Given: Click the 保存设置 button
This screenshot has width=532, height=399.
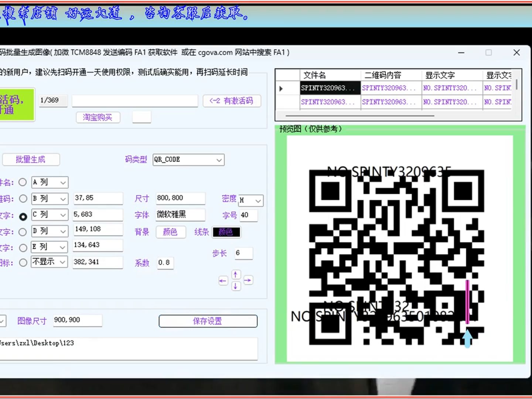Looking at the screenshot, I should point(208,321).
